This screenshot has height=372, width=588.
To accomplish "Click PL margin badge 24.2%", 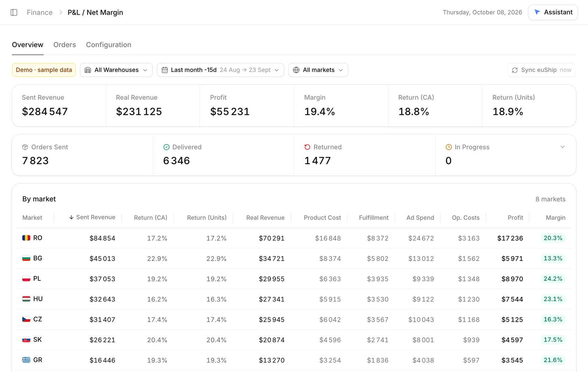I will 553,279.
